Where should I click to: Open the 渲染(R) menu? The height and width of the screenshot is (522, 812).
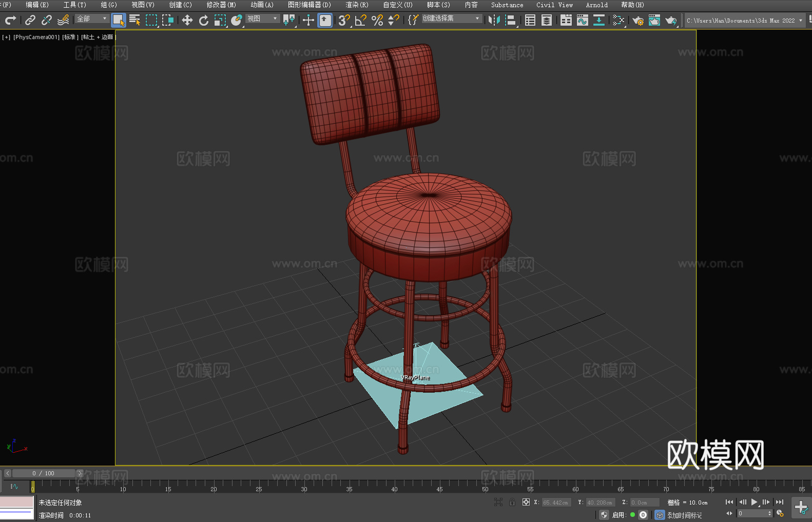(357, 5)
